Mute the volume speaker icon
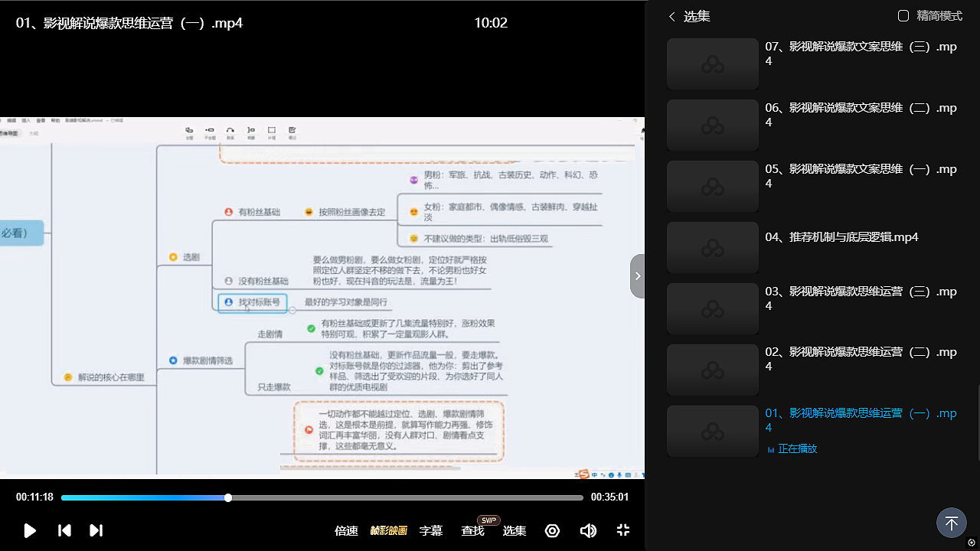Image resolution: width=980 pixels, height=551 pixels. point(588,530)
